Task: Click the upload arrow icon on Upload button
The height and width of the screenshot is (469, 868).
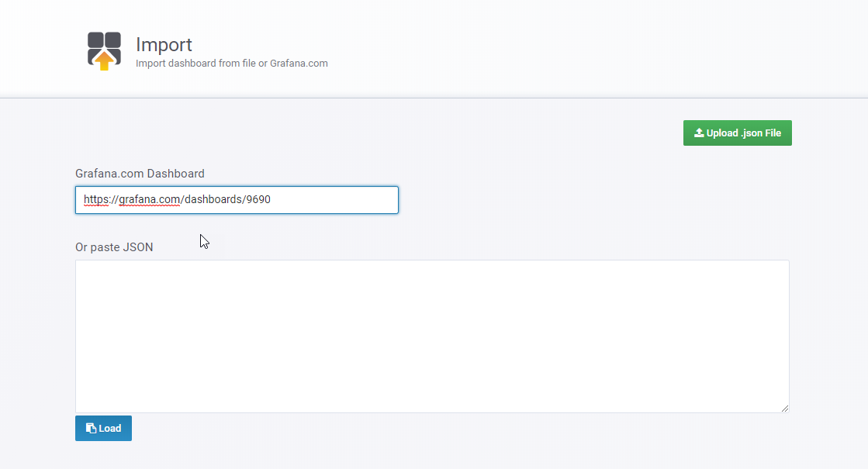Action: coord(699,133)
